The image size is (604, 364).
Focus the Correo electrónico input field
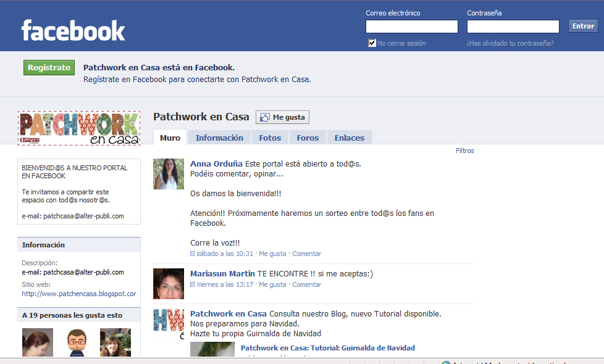pyautogui.click(x=412, y=27)
